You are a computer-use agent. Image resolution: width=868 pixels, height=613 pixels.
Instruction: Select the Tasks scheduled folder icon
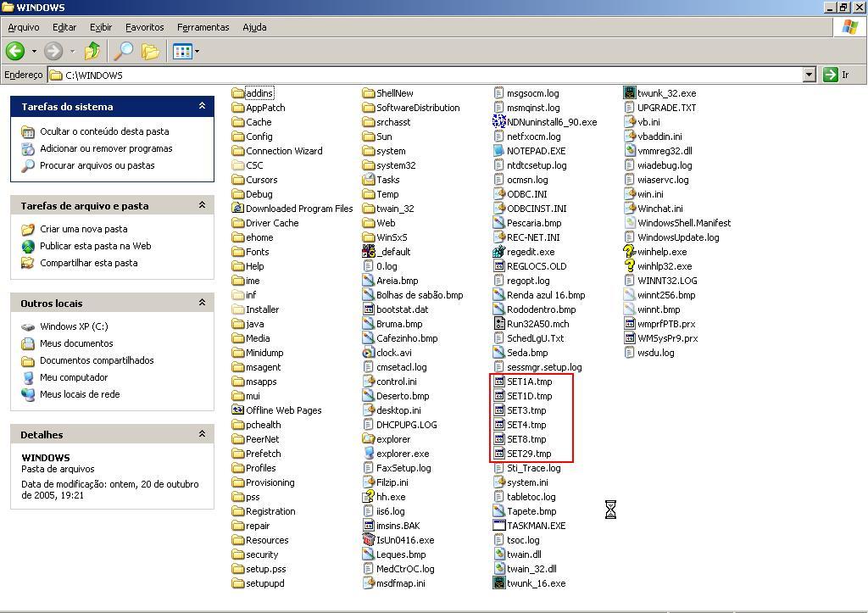pyautogui.click(x=368, y=180)
